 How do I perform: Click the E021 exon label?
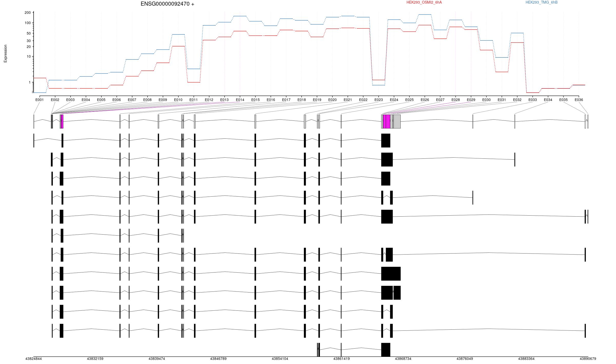[348, 100]
